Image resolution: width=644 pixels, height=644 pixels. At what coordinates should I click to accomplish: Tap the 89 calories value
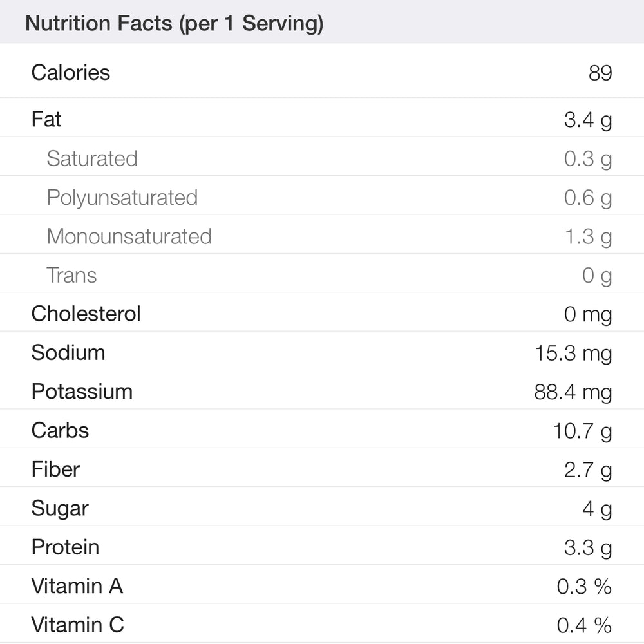600,73
